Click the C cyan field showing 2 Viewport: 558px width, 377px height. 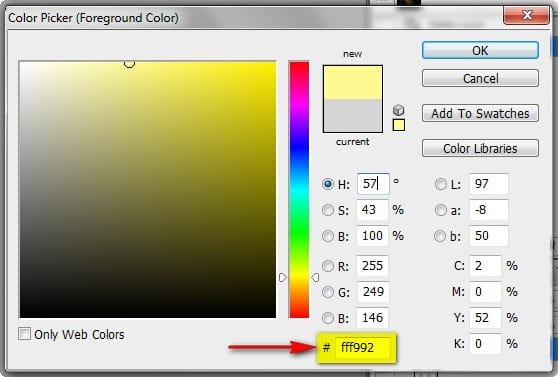tap(485, 266)
